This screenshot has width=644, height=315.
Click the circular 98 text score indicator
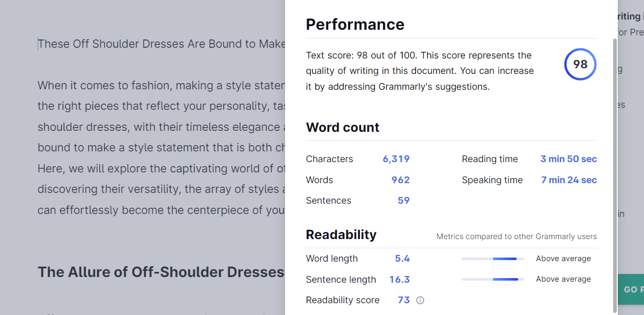(x=580, y=64)
